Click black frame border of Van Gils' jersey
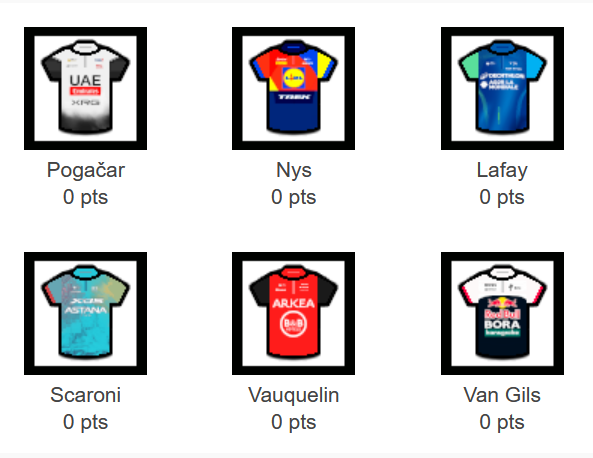The width and height of the screenshot is (593, 458). tap(502, 256)
